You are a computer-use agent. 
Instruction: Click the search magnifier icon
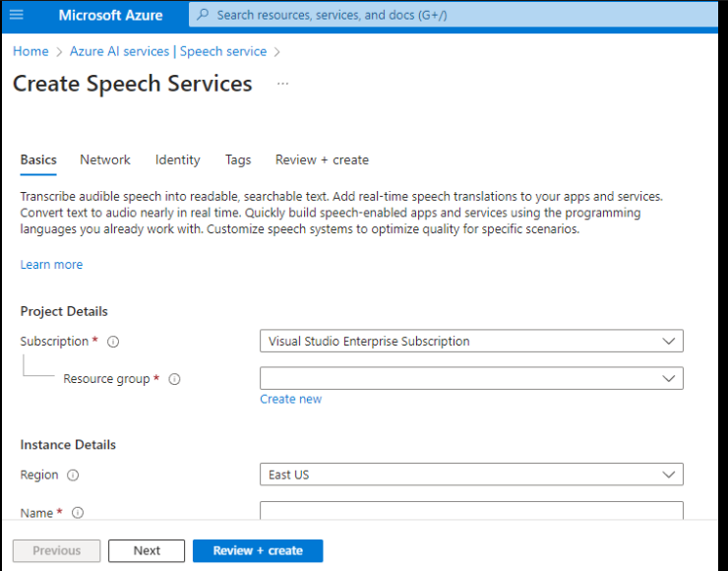coord(203,15)
